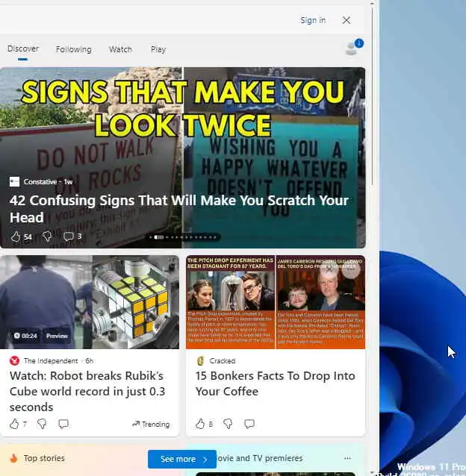This screenshot has height=476, width=466.
Task: Close the widgets panel
Action: tap(347, 20)
